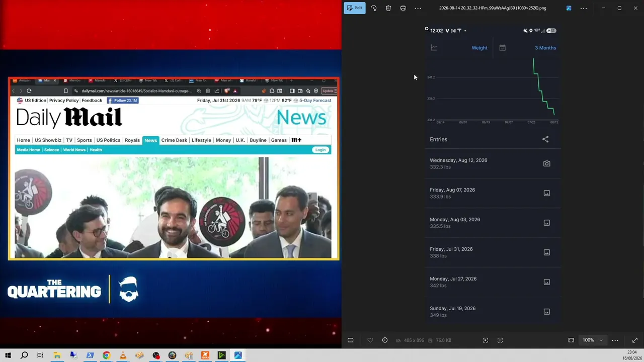The image size is (644, 362).
Task: Open the three-dot menu in the Photos bottom bar
Action: point(615,340)
